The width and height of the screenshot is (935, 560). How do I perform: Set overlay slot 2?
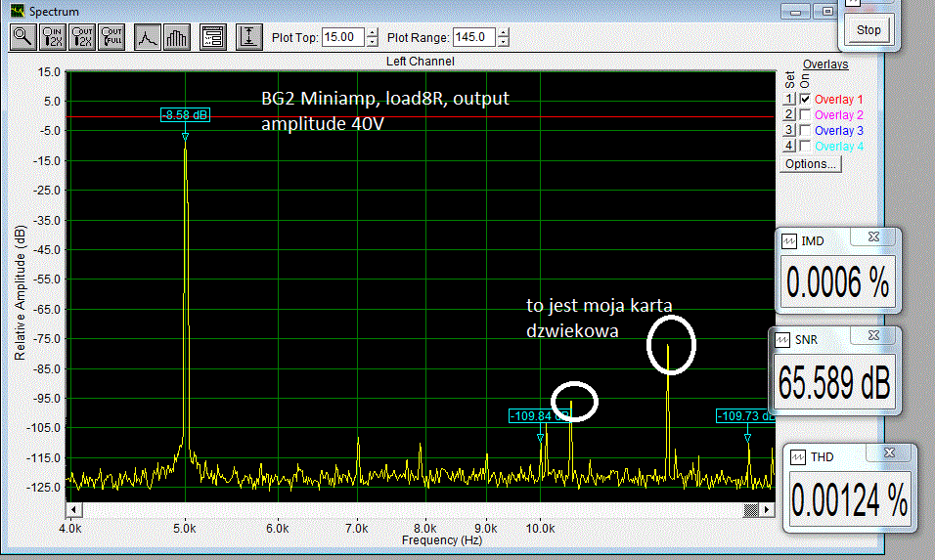[789, 114]
